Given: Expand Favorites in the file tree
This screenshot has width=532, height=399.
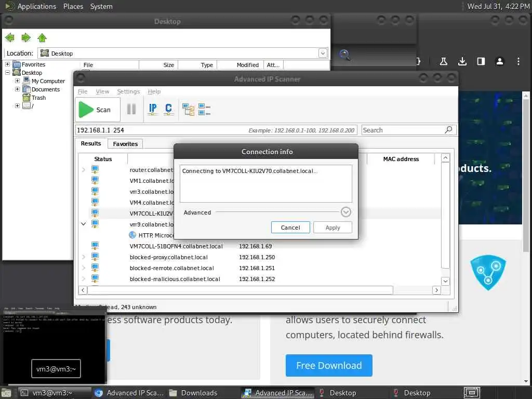Looking at the screenshot, I should [x=7, y=64].
